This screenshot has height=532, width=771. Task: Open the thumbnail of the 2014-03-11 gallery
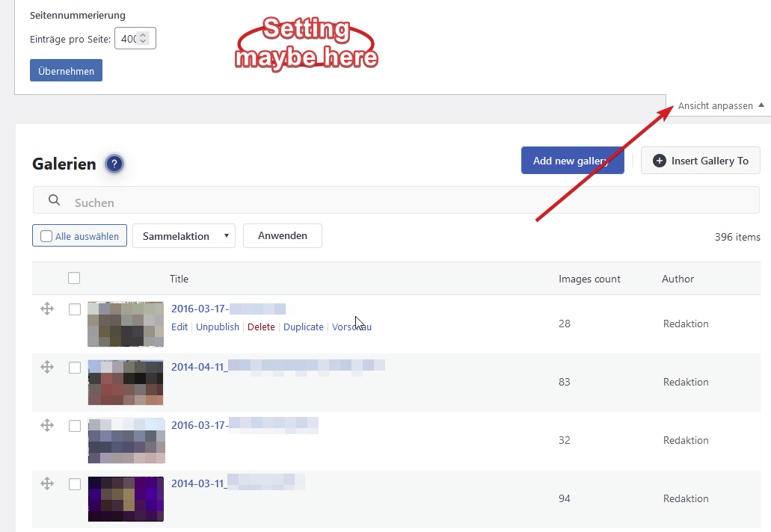(126, 498)
